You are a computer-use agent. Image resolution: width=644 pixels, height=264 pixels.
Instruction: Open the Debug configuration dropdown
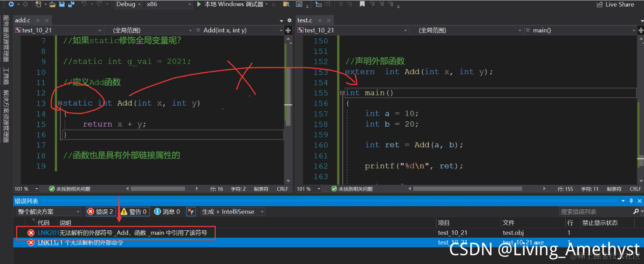point(128,4)
